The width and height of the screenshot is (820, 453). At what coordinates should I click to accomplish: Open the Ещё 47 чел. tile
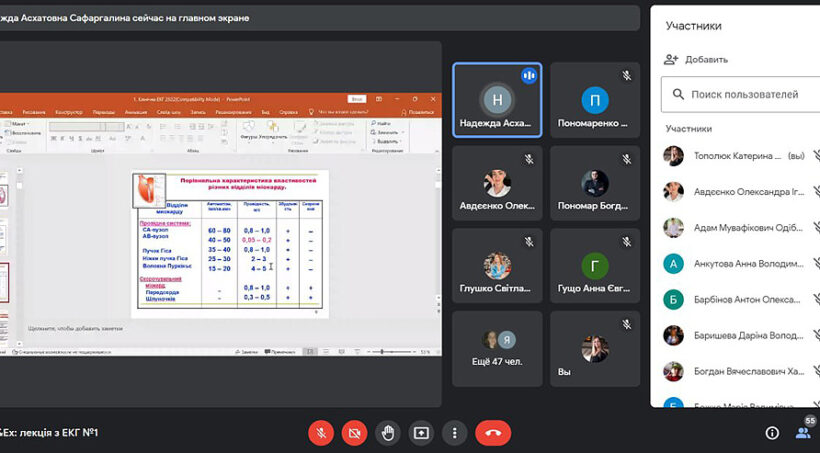click(497, 349)
